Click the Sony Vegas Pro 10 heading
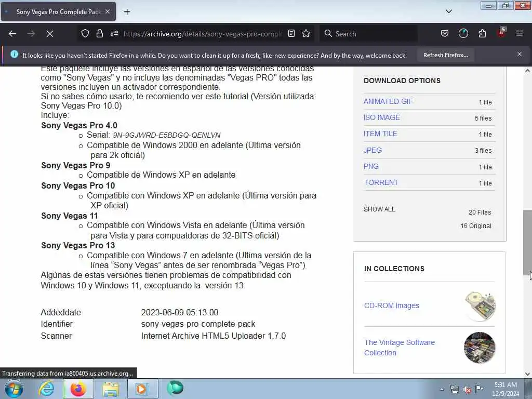 78,186
